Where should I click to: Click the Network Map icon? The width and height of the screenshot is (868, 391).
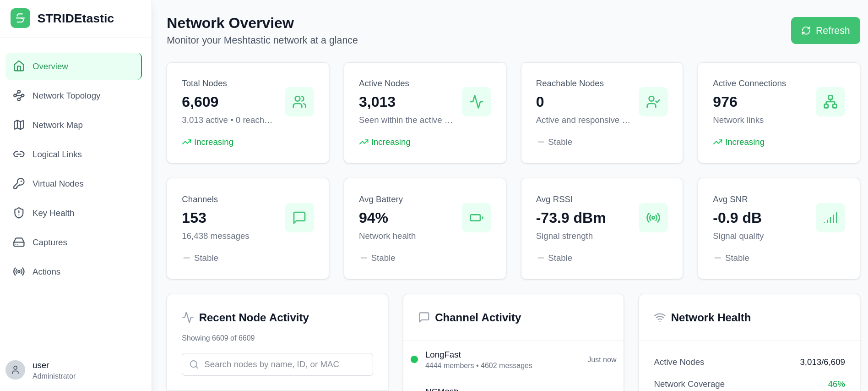[19, 125]
